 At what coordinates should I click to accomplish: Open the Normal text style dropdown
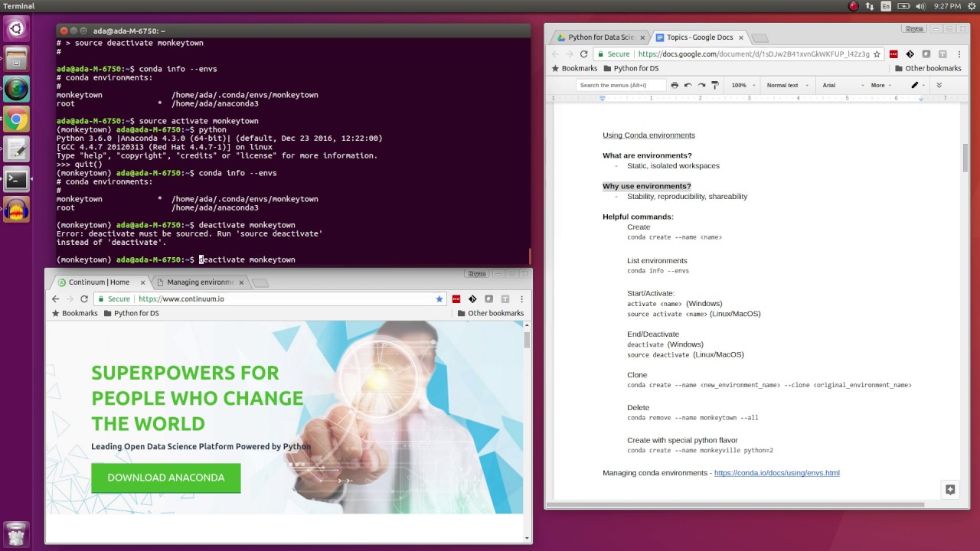pos(788,85)
